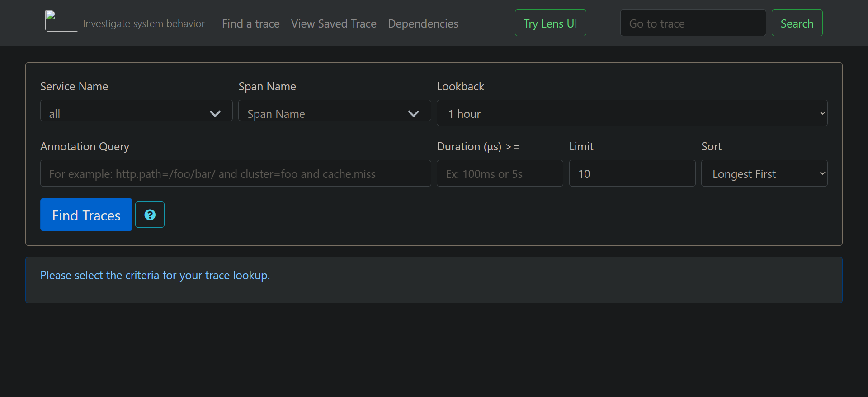This screenshot has height=397, width=868.
Task: Open the help question mark icon
Action: pos(150,215)
